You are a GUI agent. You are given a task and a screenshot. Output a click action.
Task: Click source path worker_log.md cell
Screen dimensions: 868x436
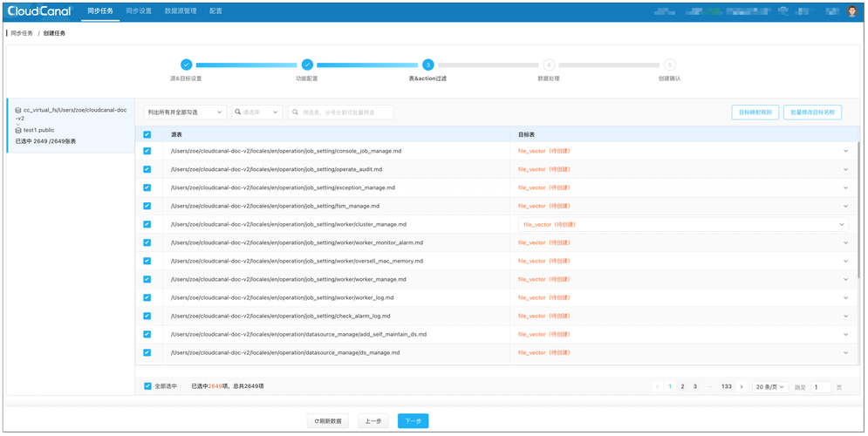(x=282, y=297)
